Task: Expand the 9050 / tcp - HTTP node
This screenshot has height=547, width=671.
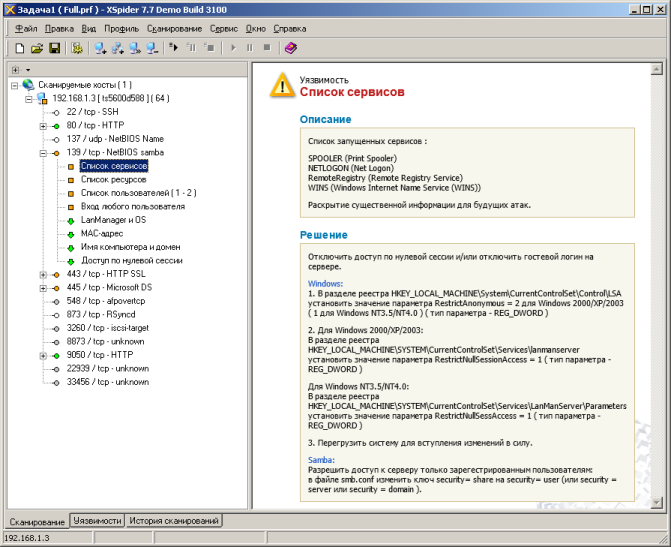Action: [x=43, y=355]
